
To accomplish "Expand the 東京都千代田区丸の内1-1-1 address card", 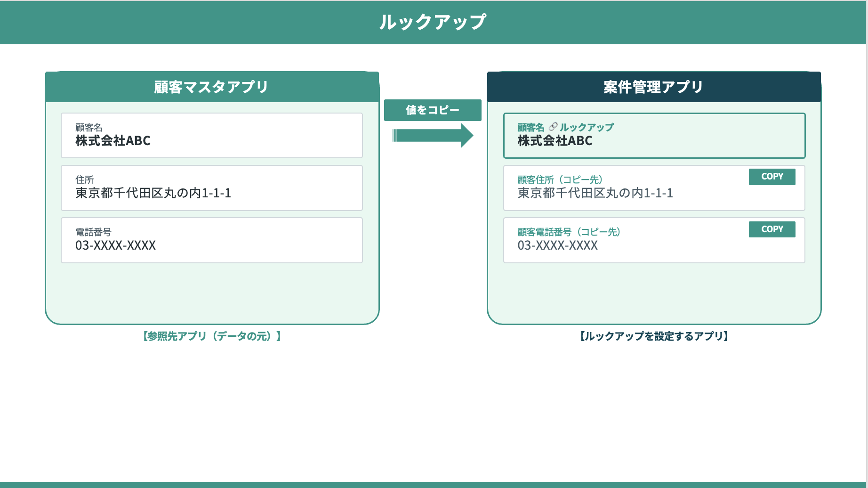I will 212,188.
